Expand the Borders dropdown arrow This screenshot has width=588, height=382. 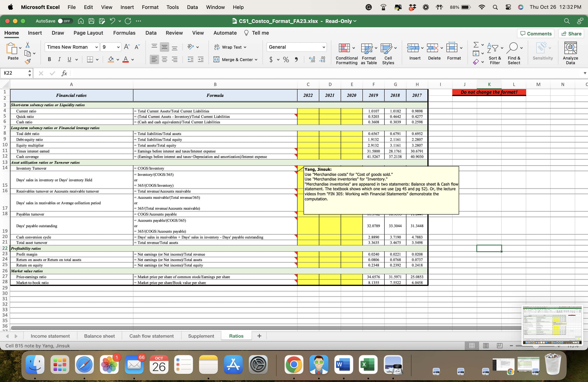[97, 60]
